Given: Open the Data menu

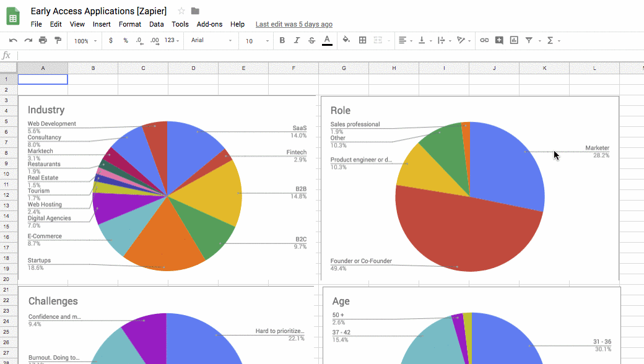Looking at the screenshot, I should pyautogui.click(x=157, y=24).
